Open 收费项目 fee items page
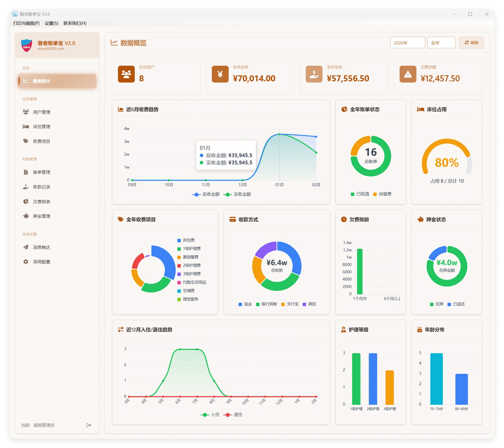This screenshot has height=448, width=504. pos(41,141)
